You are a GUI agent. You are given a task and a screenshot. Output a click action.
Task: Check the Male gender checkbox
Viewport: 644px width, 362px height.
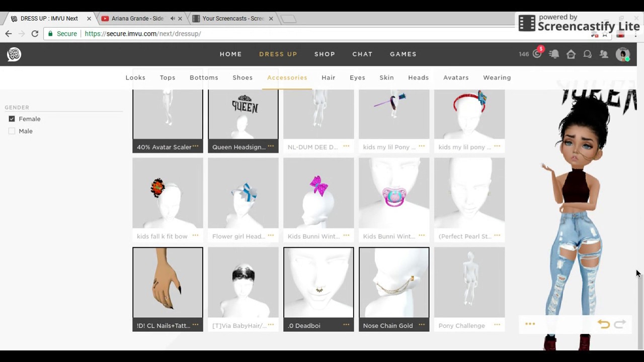12,131
